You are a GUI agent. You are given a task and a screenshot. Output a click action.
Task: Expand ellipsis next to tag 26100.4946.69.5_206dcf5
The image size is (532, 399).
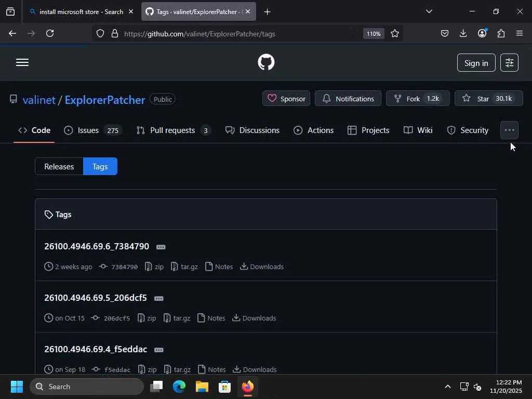coord(159,299)
